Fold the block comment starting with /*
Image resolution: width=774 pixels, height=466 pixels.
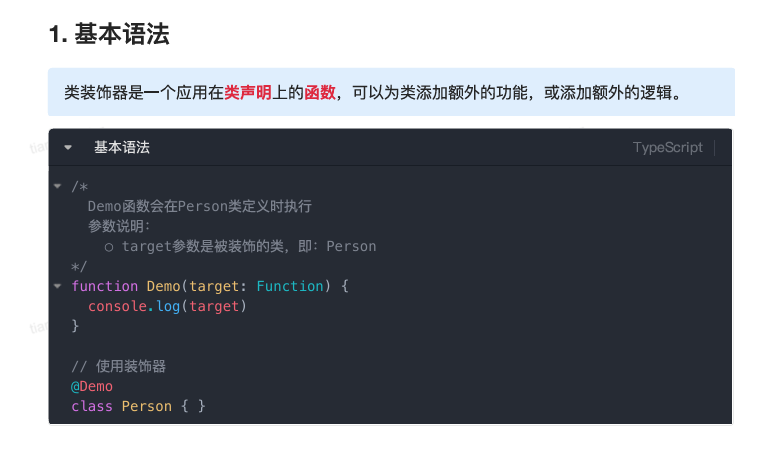[x=58, y=187]
